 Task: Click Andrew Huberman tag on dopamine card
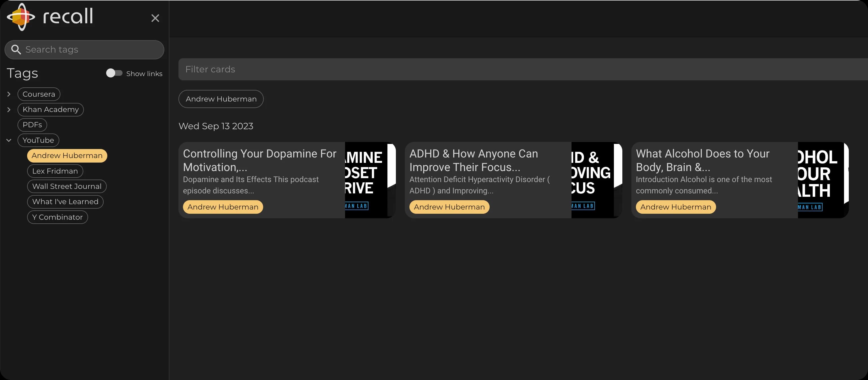[223, 207]
